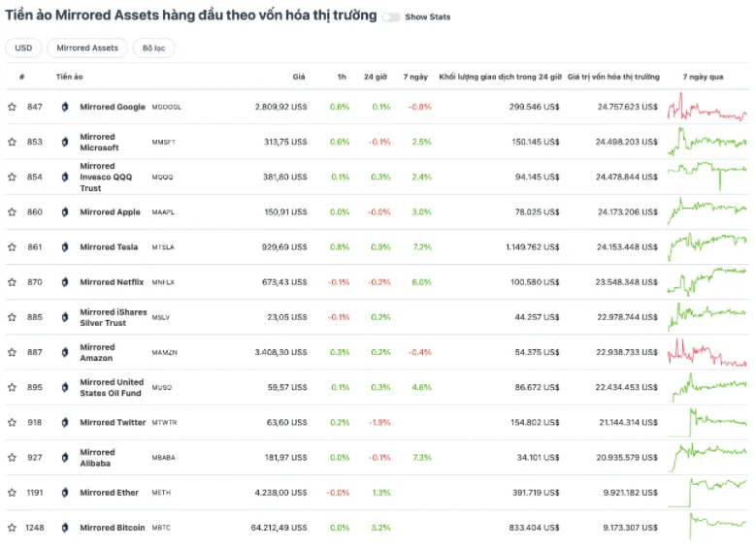Screen dimensions: 756x550
Task: Sort by the # rank column header
Action: coord(22,77)
